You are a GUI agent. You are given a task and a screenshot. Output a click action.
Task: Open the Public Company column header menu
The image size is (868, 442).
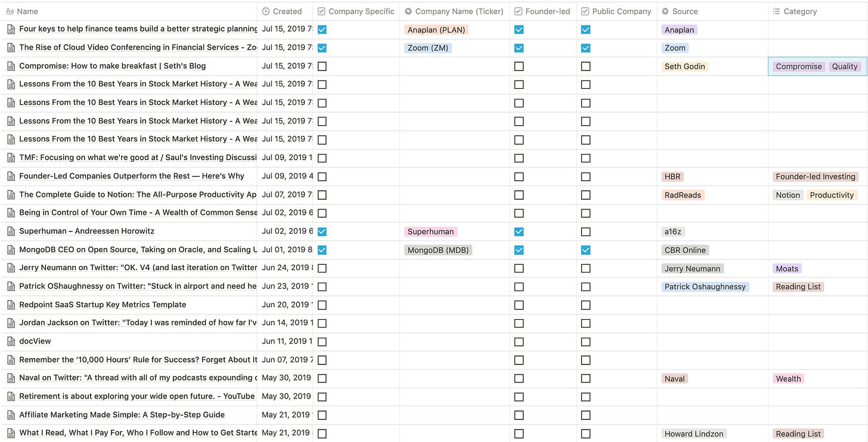coord(621,11)
